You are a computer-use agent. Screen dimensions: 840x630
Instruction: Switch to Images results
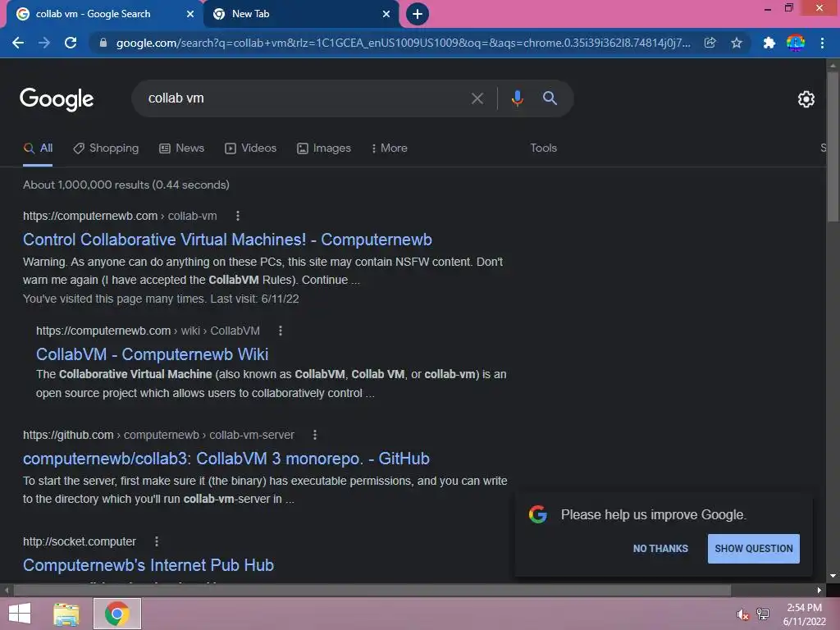pos(324,148)
